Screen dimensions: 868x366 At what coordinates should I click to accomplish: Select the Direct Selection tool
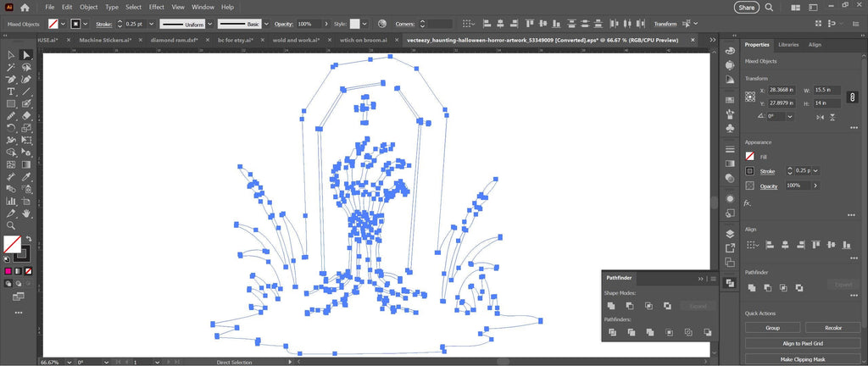26,55
